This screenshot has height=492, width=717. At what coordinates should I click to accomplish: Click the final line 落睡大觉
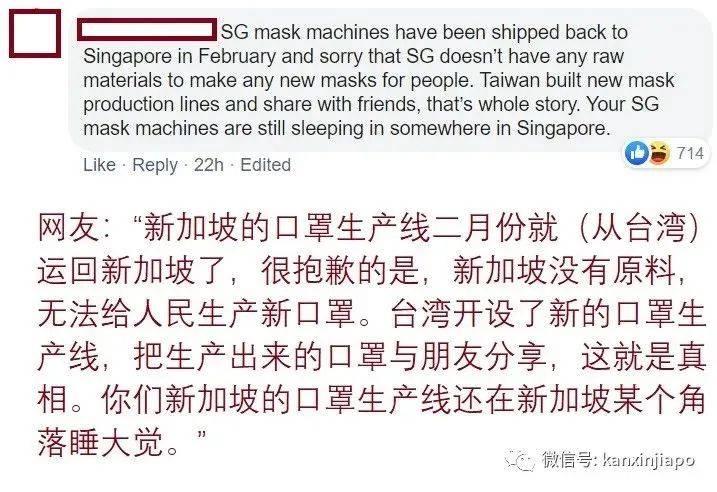123,442
